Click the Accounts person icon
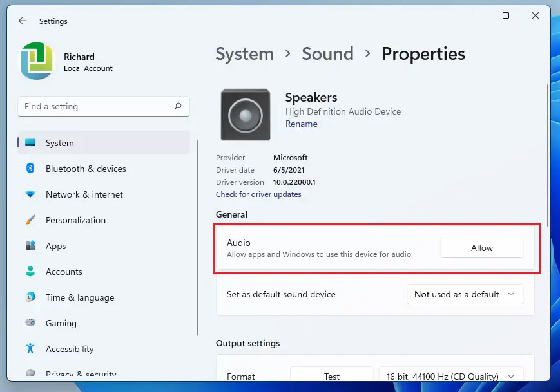Screen dimensions: 560x392 (x=30, y=271)
